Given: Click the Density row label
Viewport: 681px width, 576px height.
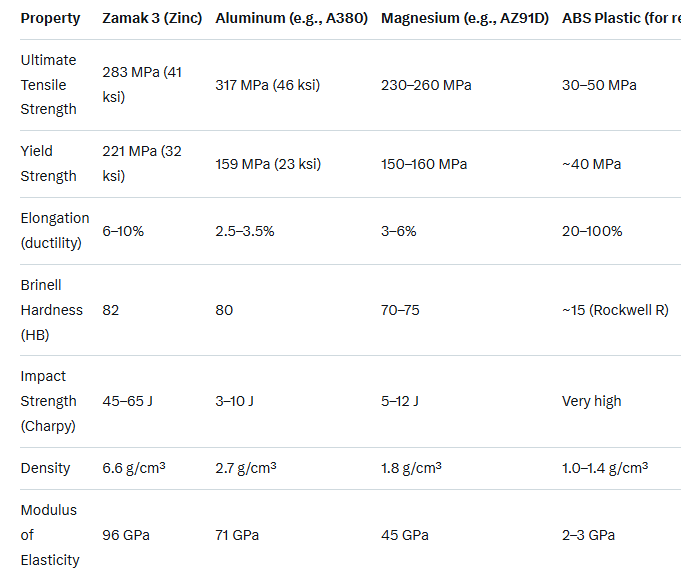Looking at the screenshot, I should coord(45,468).
